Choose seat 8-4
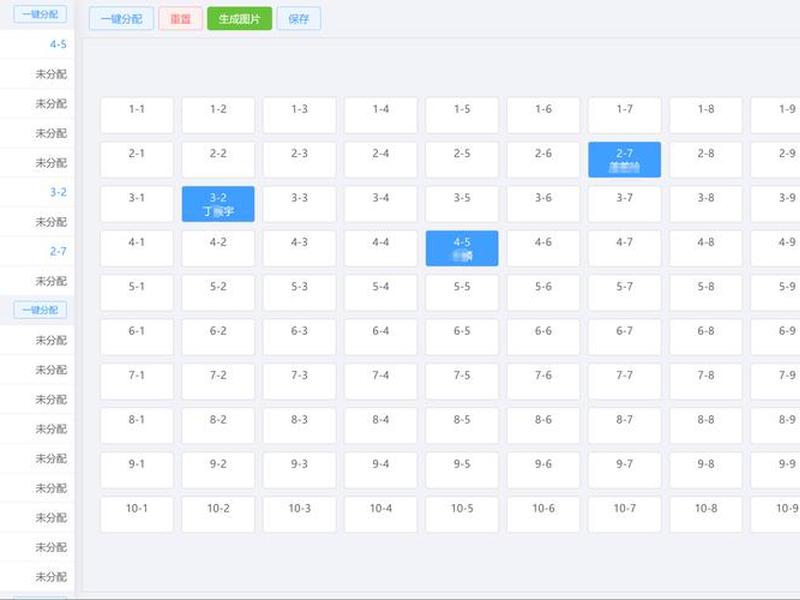Viewport: 800px width, 600px height. coord(381,426)
